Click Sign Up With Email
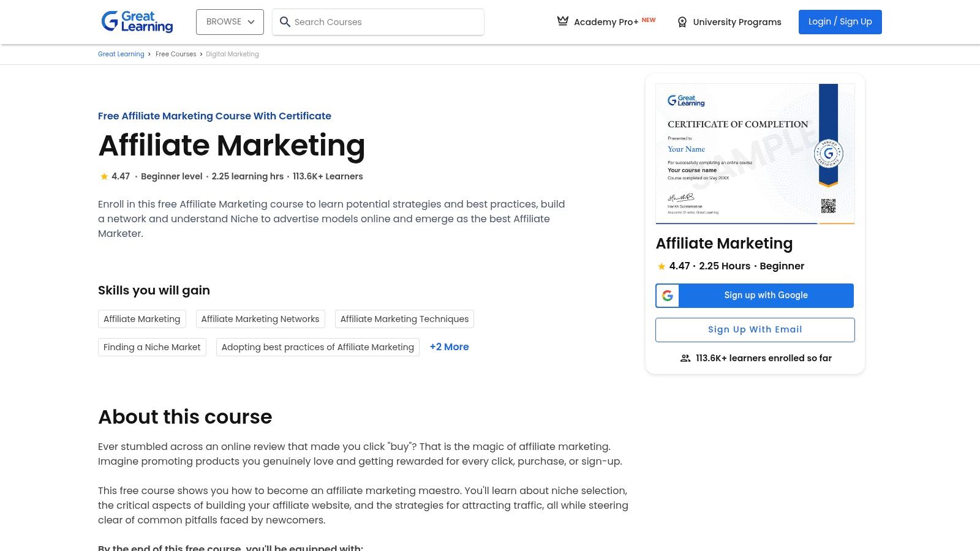 tap(755, 329)
